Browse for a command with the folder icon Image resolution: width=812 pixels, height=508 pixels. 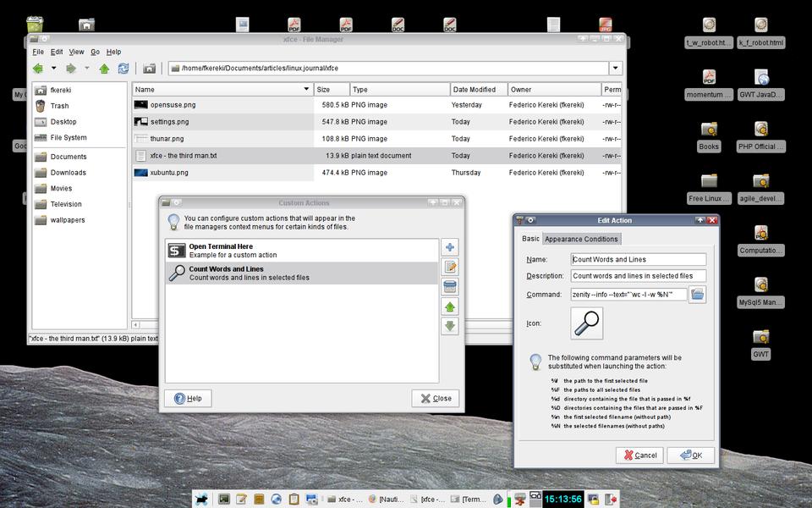tap(697, 294)
